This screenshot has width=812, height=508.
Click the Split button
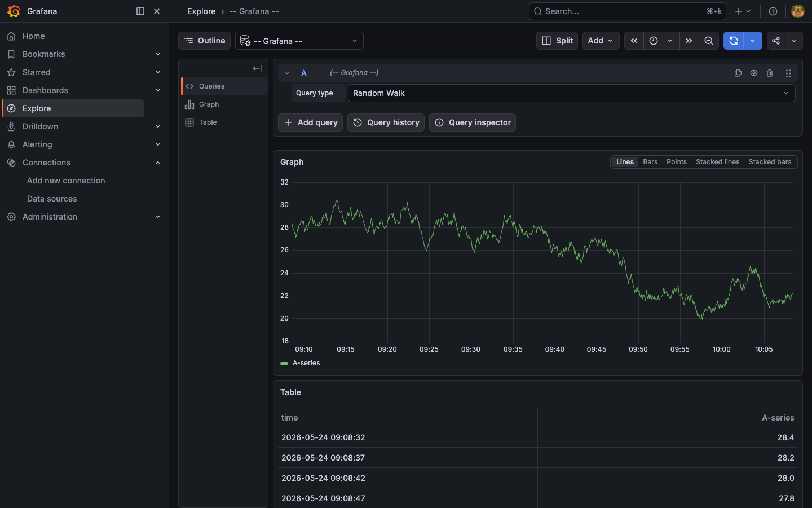click(557, 41)
